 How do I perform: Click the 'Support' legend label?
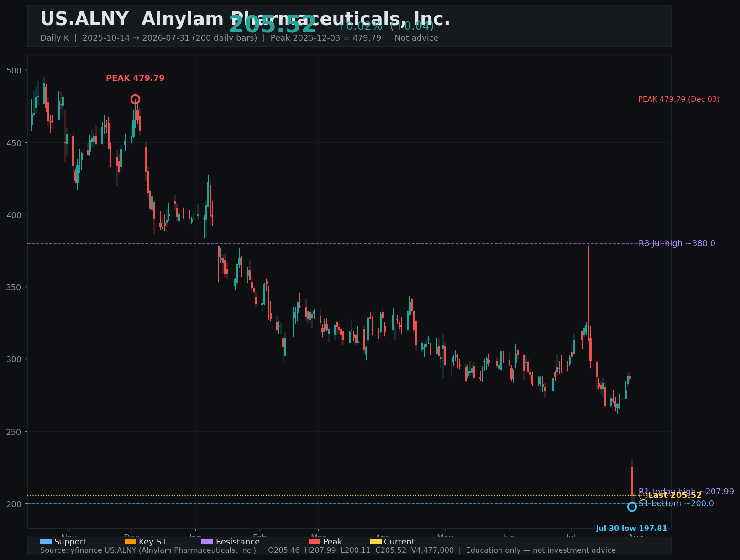pyautogui.click(x=70, y=542)
